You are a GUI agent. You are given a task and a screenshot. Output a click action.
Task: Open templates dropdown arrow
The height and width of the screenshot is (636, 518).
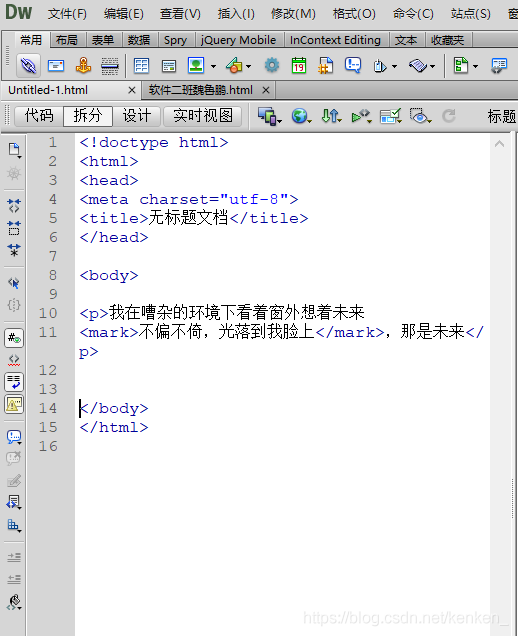[475, 66]
